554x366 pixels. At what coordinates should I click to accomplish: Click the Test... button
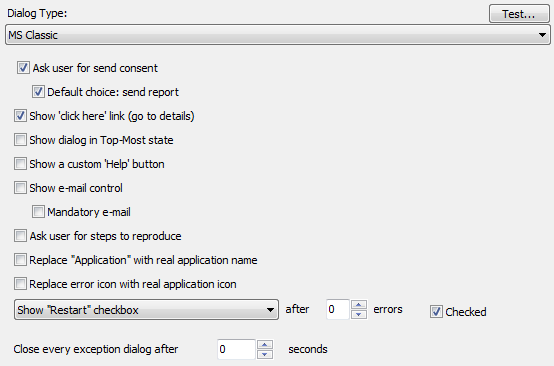pos(519,14)
